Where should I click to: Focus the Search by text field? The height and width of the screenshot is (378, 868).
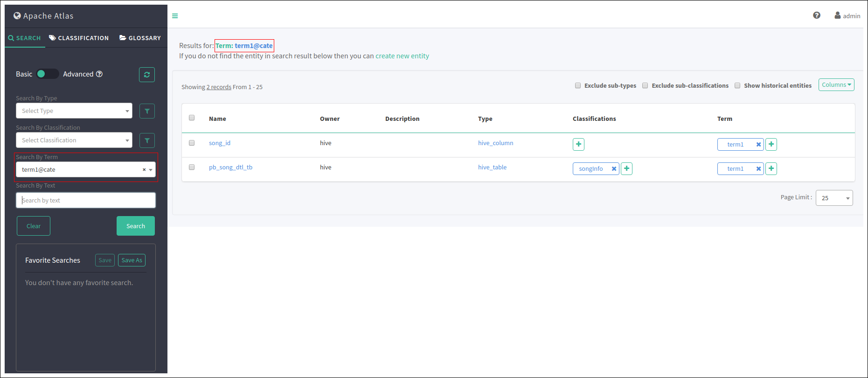click(86, 200)
